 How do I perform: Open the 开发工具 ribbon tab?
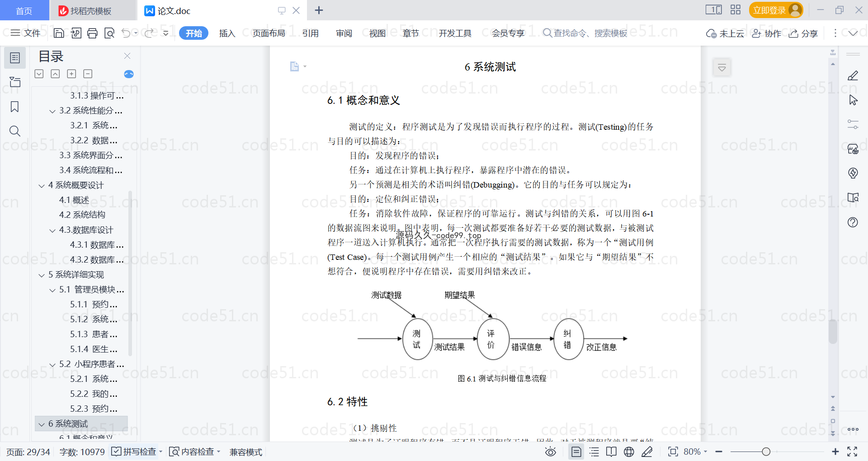click(455, 33)
